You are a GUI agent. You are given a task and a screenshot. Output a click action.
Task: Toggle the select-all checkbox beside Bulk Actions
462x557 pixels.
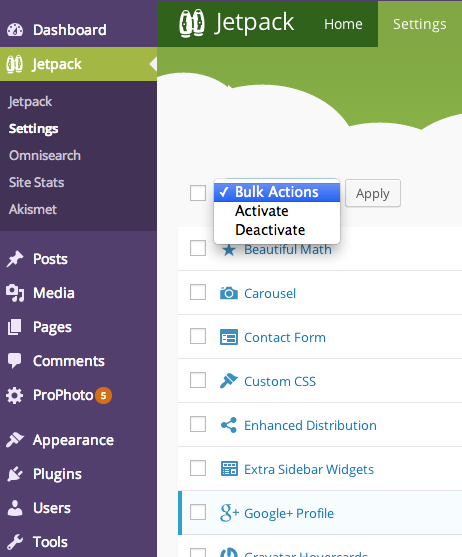point(198,193)
